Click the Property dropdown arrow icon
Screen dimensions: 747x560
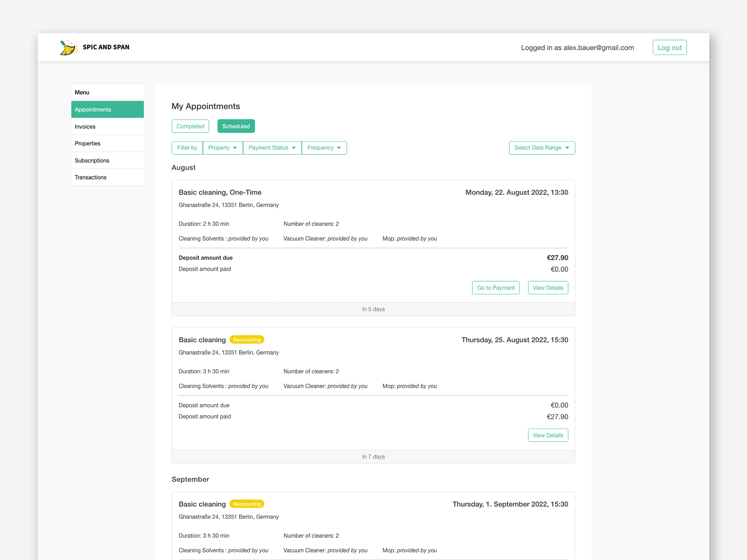tap(235, 148)
